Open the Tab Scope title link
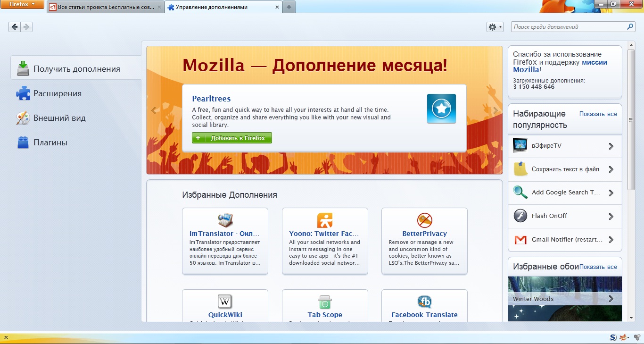This screenshot has width=644, height=344. (x=325, y=315)
